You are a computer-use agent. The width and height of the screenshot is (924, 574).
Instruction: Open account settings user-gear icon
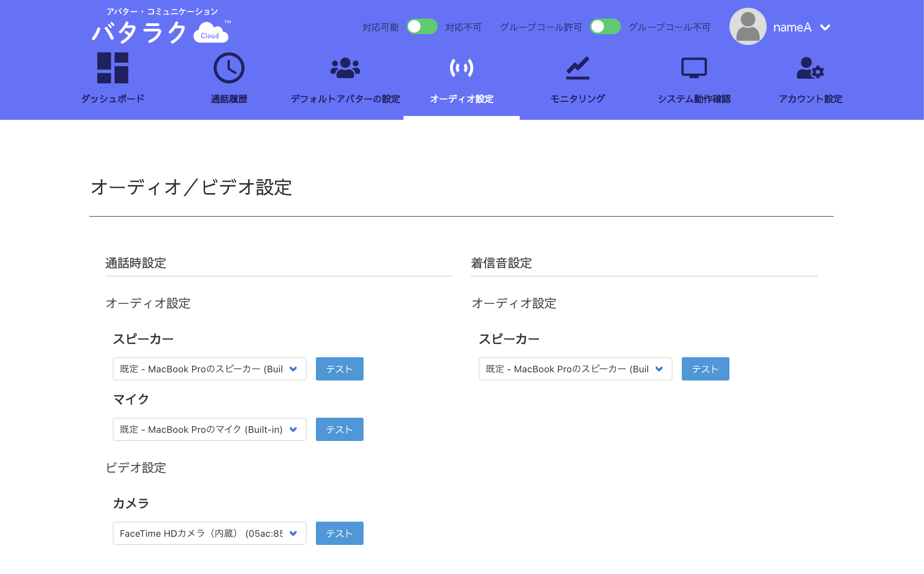tap(810, 68)
